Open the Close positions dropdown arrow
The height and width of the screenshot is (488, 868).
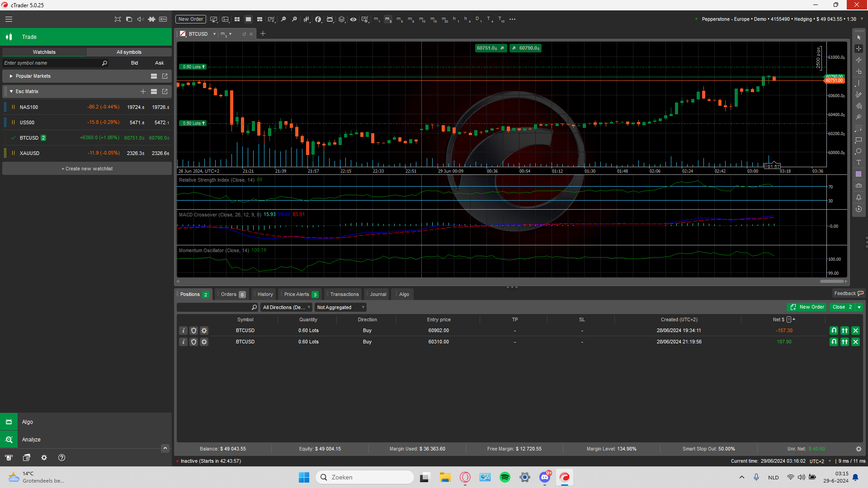click(x=859, y=307)
